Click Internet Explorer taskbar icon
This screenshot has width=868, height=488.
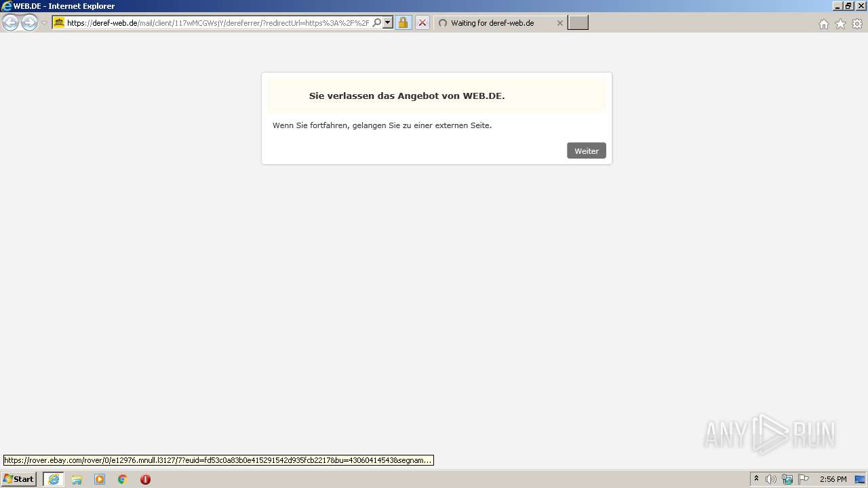point(54,479)
